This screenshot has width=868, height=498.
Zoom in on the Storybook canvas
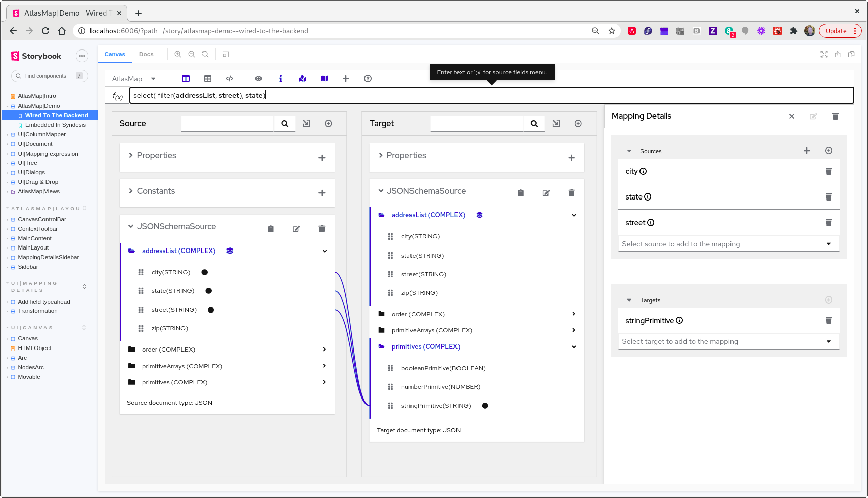(178, 54)
